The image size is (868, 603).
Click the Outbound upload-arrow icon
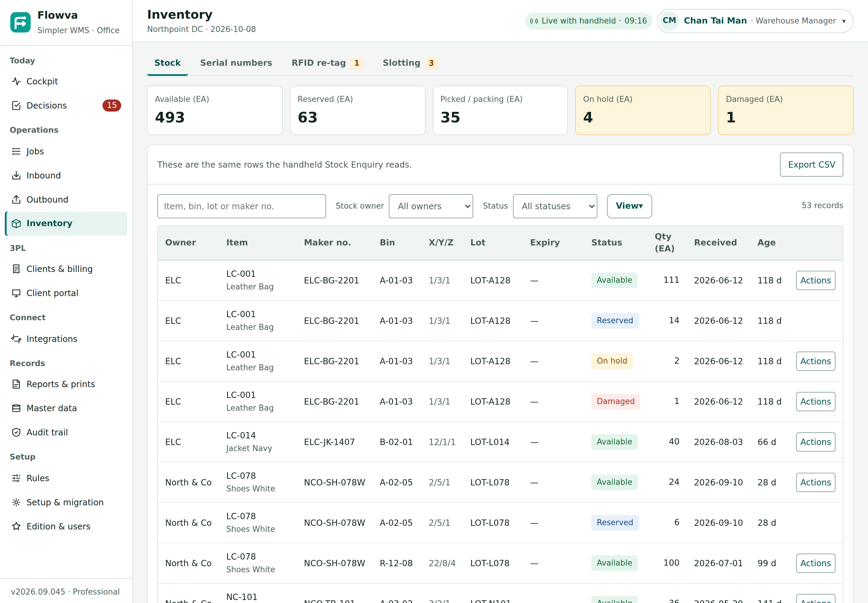[16, 200]
